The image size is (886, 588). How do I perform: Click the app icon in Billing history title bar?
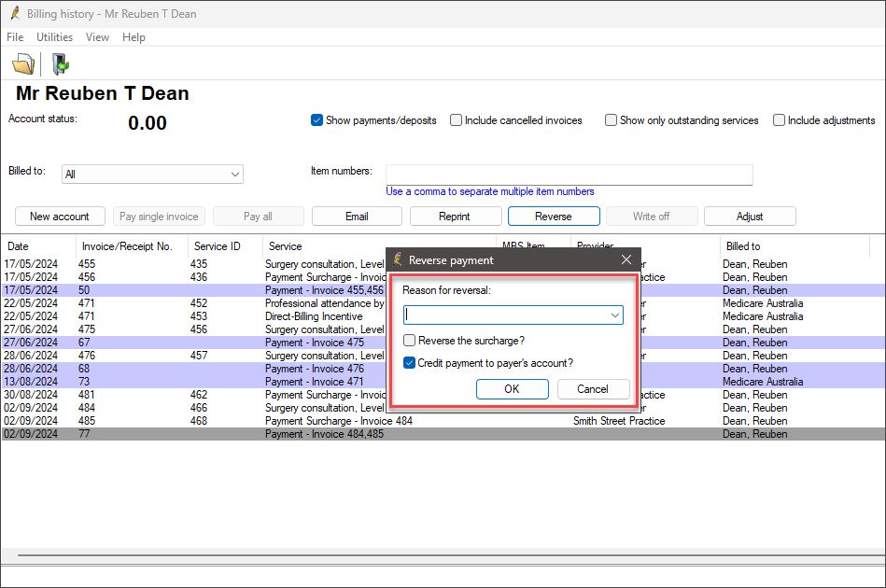click(x=15, y=14)
